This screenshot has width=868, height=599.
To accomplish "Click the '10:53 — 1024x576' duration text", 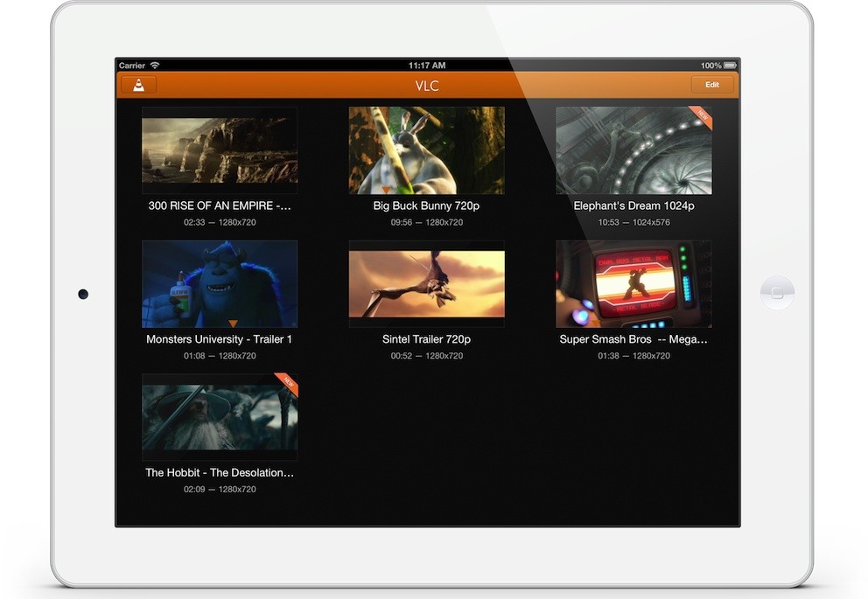I will [x=633, y=222].
